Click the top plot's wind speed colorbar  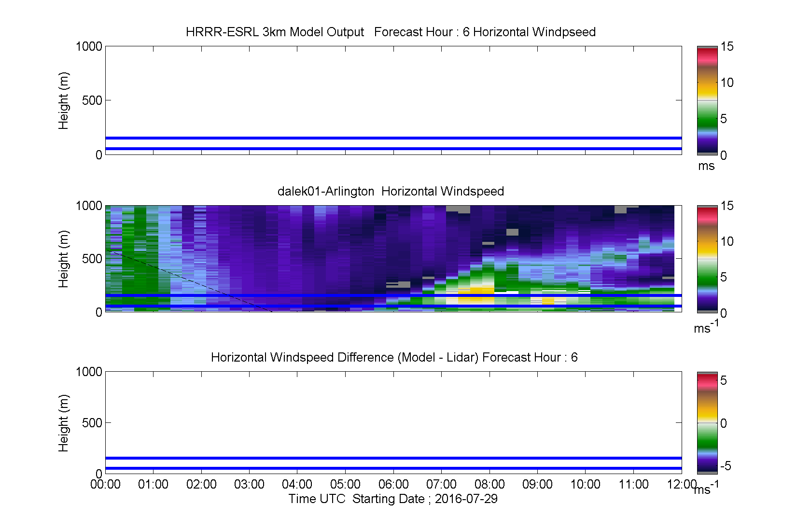[707, 100]
